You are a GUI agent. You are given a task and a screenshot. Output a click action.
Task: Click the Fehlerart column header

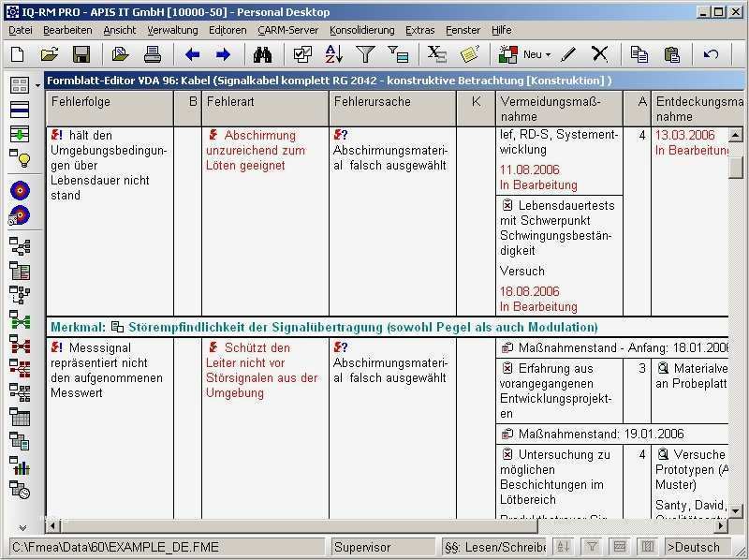pos(266,109)
